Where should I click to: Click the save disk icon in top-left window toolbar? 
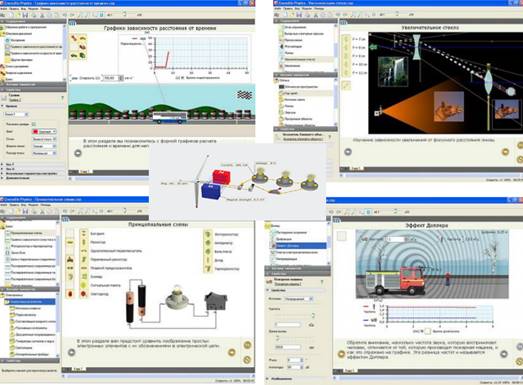click(x=25, y=15)
